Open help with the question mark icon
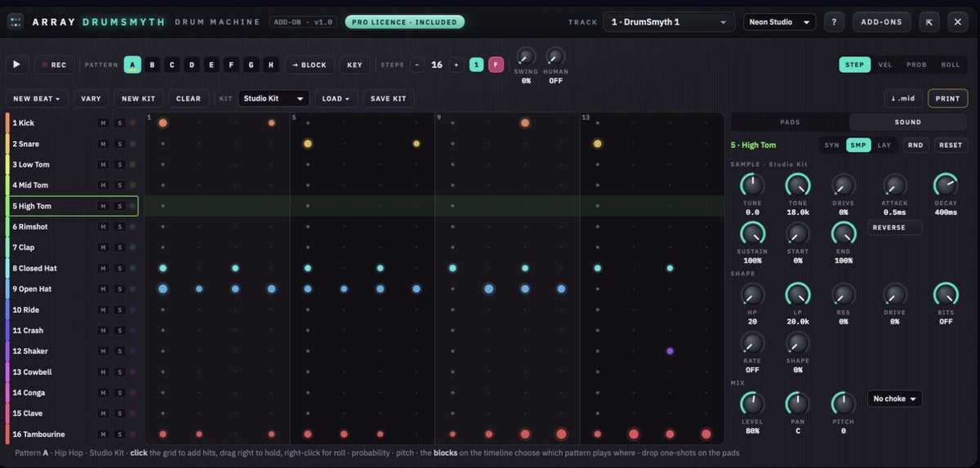 coord(833,22)
